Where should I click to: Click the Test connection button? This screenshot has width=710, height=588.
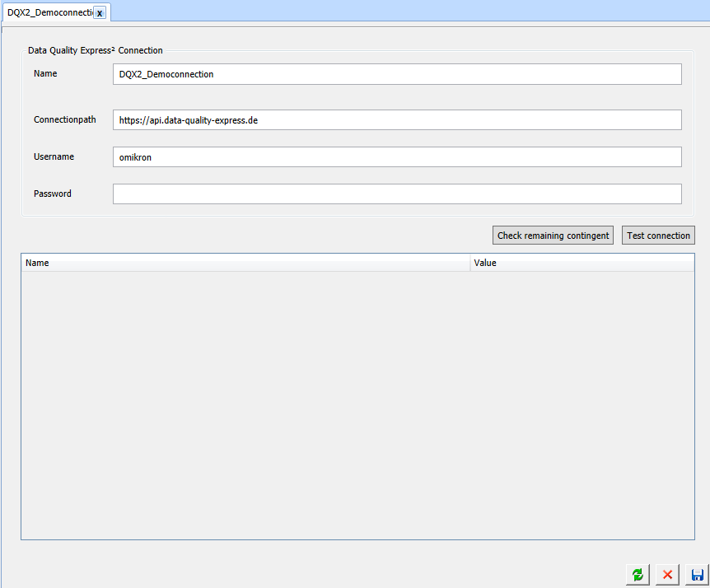pyautogui.click(x=658, y=236)
